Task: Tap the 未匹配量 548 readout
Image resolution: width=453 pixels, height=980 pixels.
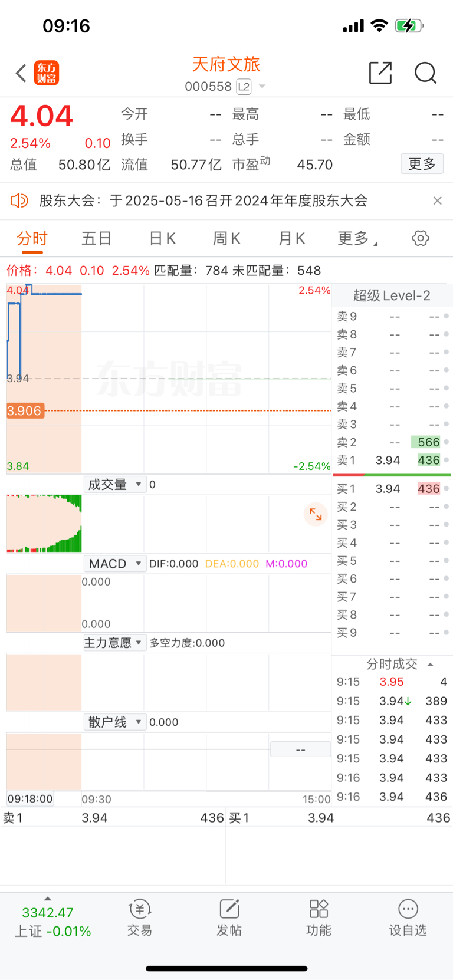Action: pos(277,271)
